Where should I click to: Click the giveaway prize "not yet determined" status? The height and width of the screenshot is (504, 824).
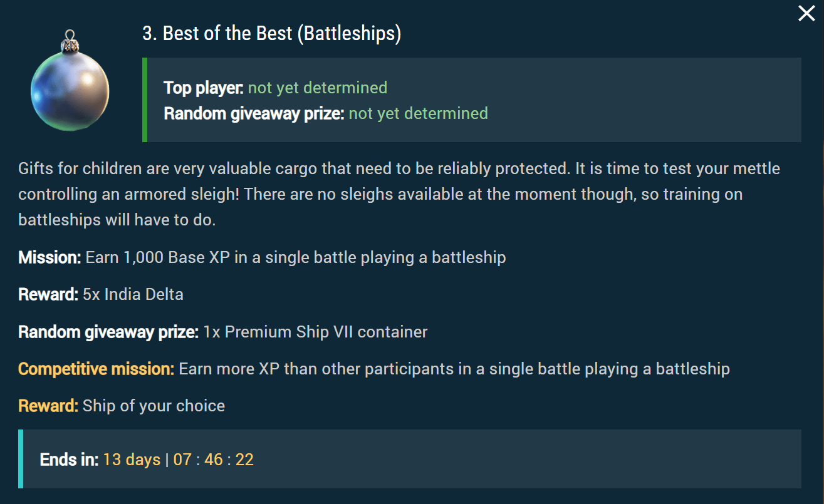[x=418, y=113]
